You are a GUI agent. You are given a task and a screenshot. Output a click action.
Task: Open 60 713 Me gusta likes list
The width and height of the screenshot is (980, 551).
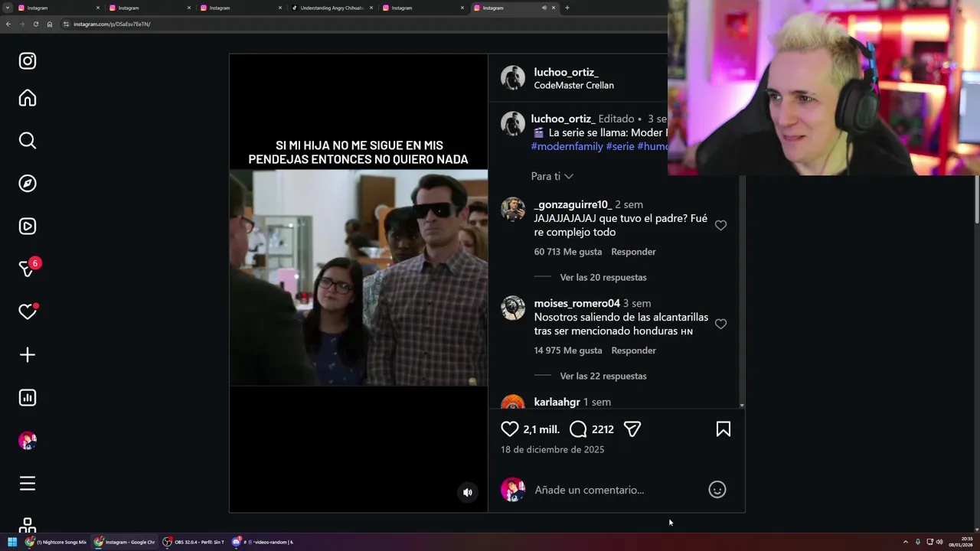pyautogui.click(x=568, y=252)
